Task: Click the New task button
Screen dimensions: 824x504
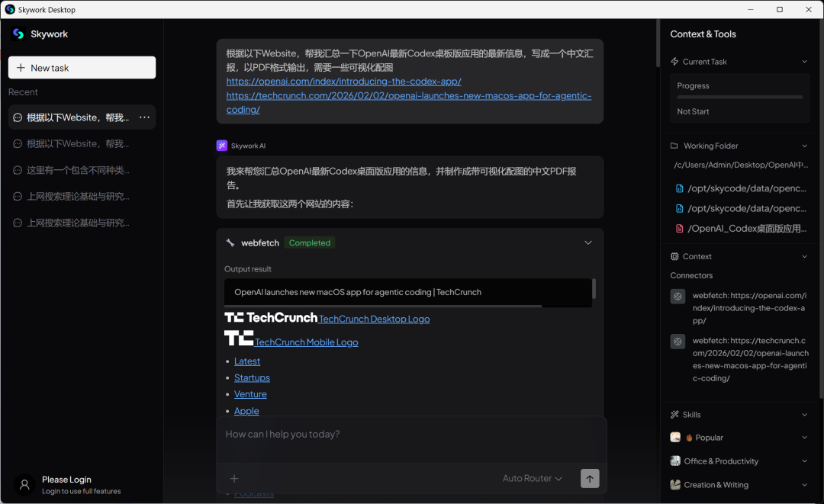Action: pos(82,68)
